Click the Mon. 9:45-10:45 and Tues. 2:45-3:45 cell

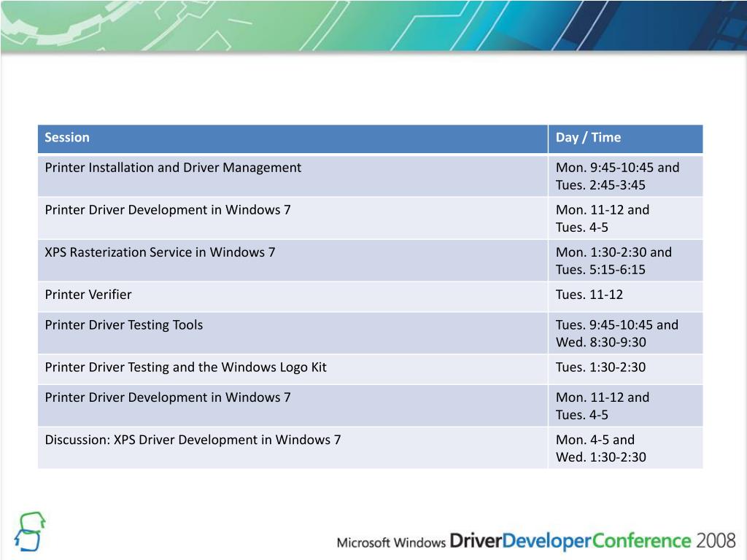pyautogui.click(x=625, y=176)
